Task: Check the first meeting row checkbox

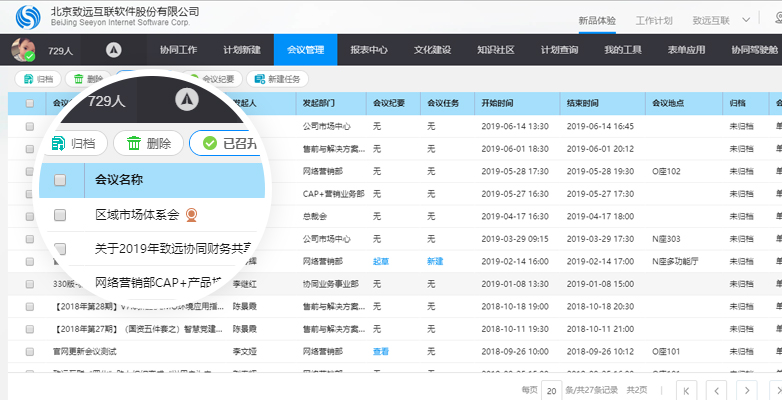Action: tap(30, 127)
